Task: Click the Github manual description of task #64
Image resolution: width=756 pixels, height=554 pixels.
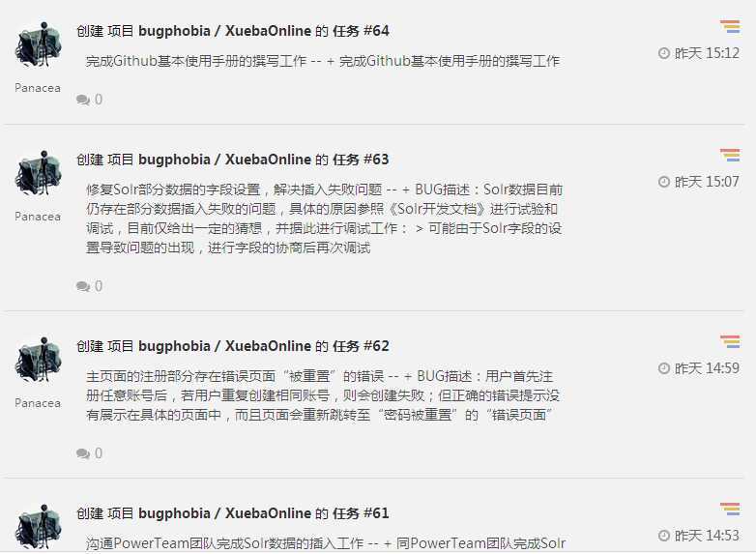Action: [323, 61]
